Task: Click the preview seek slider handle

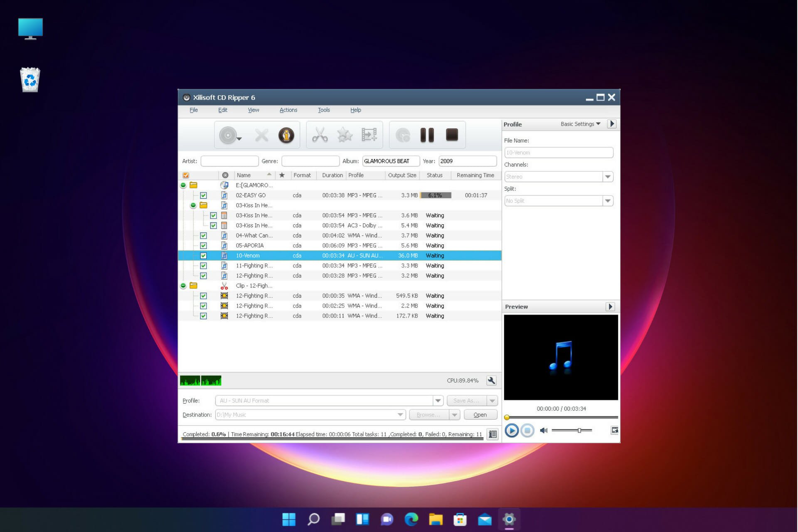Action: coord(507,417)
